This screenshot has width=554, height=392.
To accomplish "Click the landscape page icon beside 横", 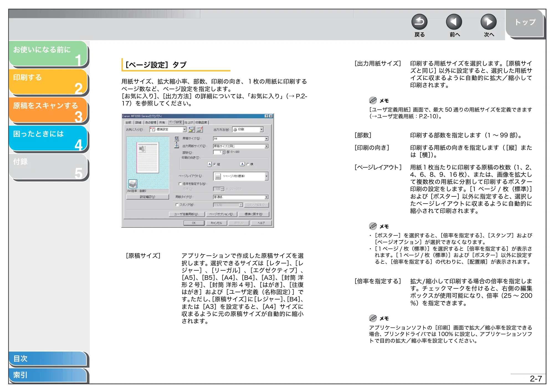I will click(242, 164).
